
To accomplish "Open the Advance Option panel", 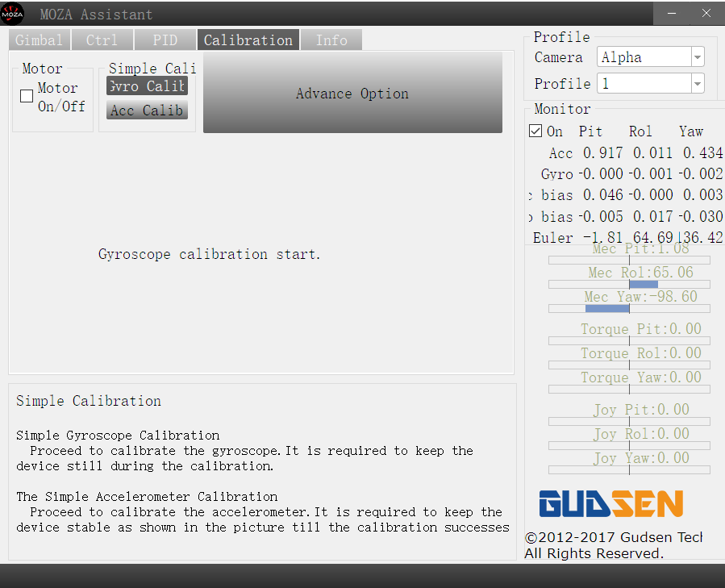I will (x=352, y=93).
